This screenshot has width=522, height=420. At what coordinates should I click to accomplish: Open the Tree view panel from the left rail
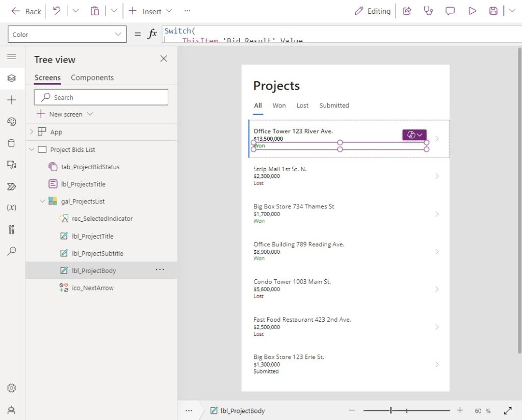[12, 78]
